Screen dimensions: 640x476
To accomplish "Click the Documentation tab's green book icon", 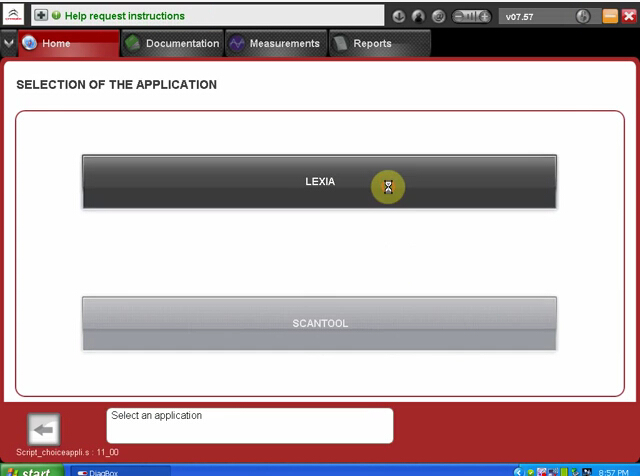I will point(133,43).
